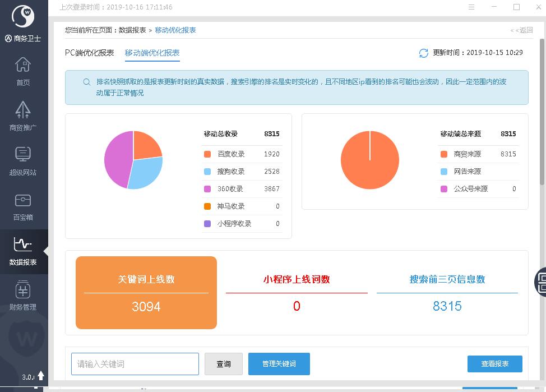
Task: Select the 移动端优化报表 tab
Action: point(152,53)
